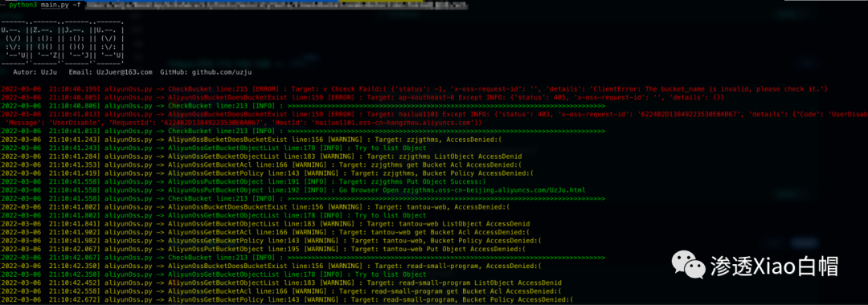Click the python3 main.py -f command
868x305 pixels.
click(x=44, y=5)
